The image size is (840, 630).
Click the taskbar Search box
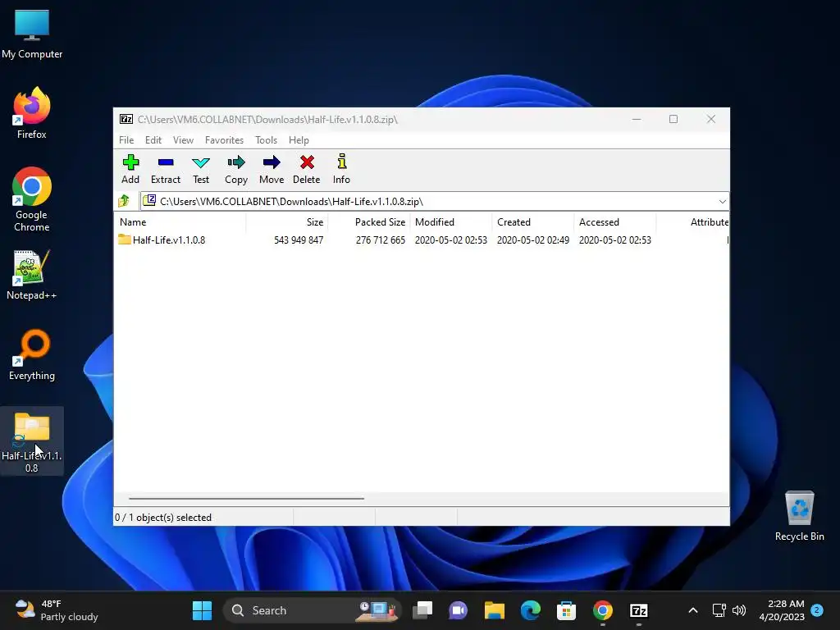312,610
